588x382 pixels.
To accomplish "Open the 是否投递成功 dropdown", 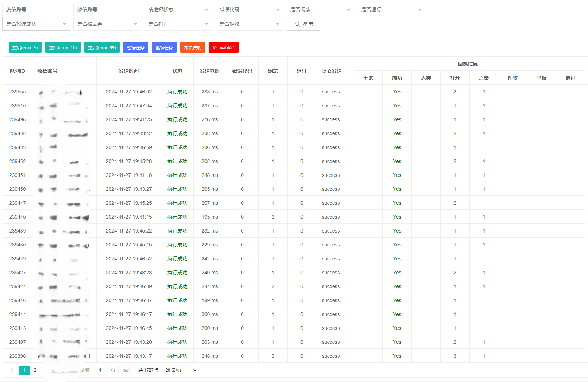I will point(36,24).
